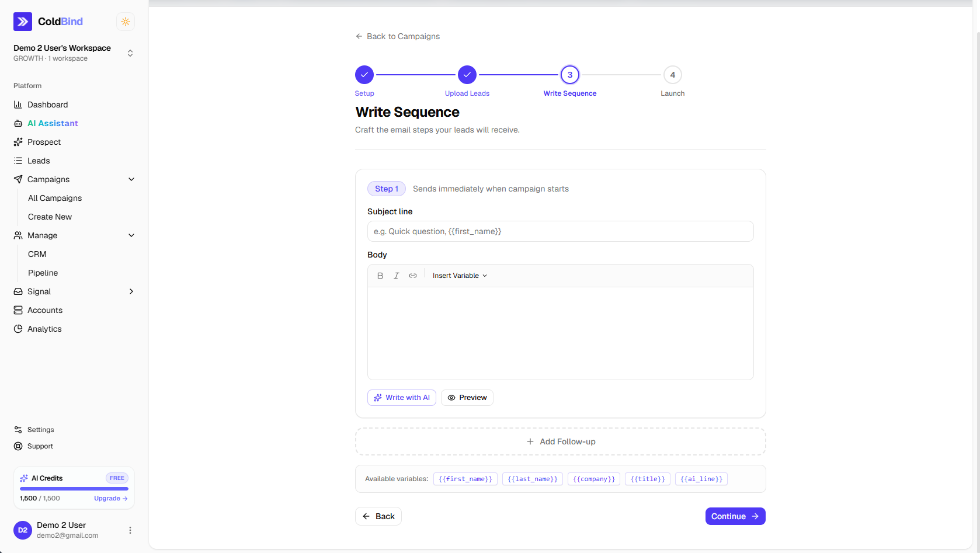Open Support text link
This screenshot has height=553, width=980.
[40, 446]
